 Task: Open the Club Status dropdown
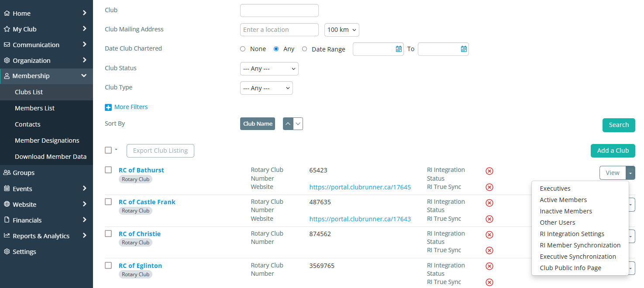pos(269,69)
